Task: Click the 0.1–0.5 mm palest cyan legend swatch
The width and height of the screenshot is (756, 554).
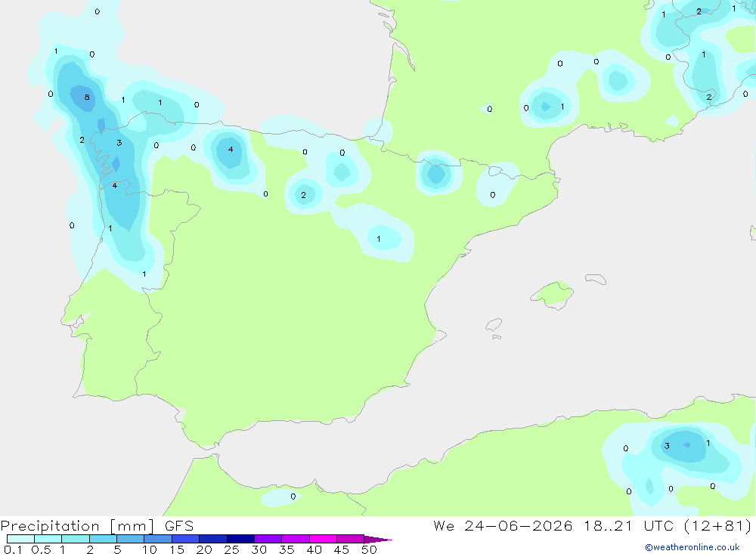Action: tap(20, 539)
